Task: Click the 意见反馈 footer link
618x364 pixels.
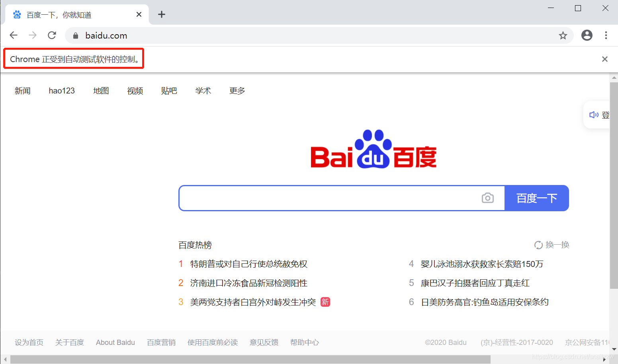Action: (x=264, y=343)
